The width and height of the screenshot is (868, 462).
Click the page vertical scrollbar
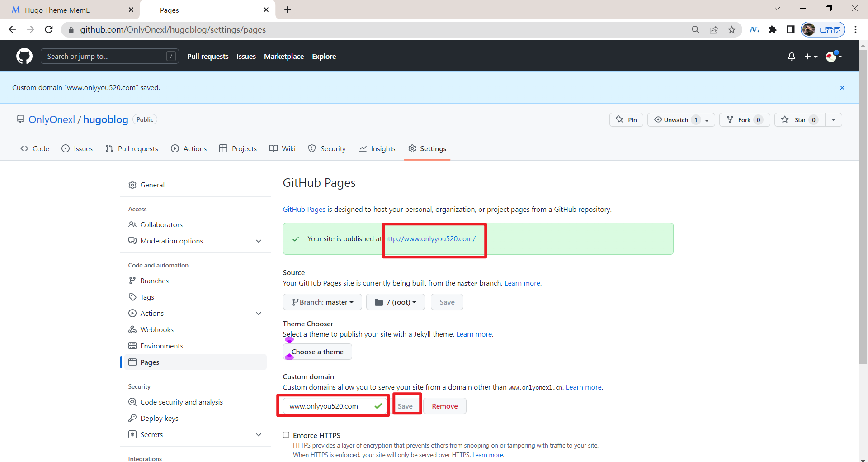pyautogui.click(x=863, y=208)
